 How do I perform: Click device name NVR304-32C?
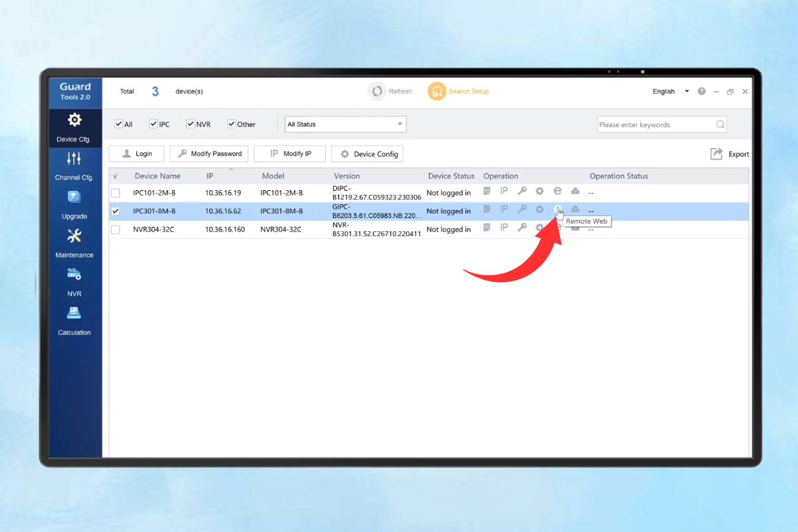pos(154,229)
